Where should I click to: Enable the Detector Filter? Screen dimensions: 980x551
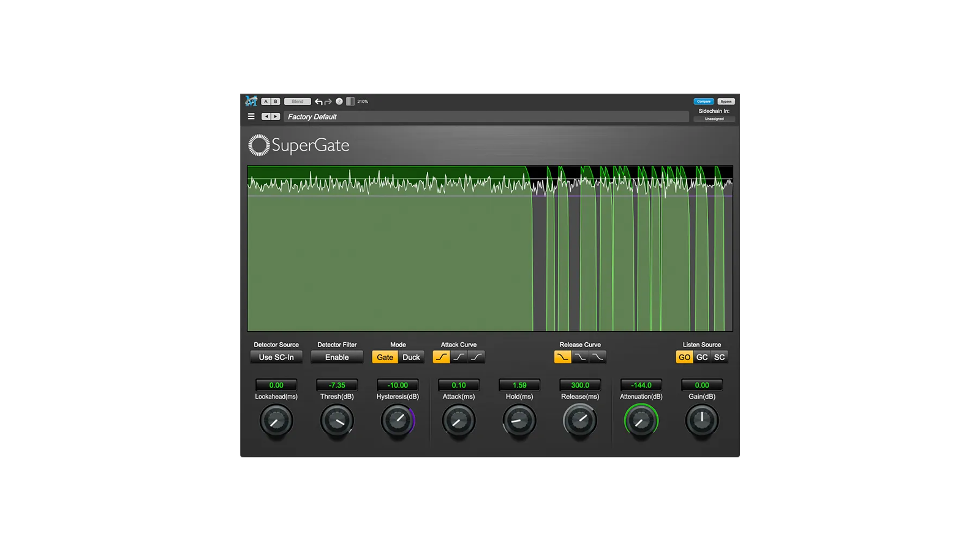(x=337, y=357)
